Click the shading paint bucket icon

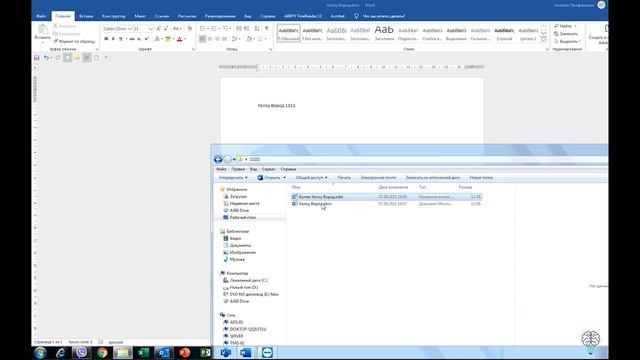pyautogui.click(x=249, y=39)
